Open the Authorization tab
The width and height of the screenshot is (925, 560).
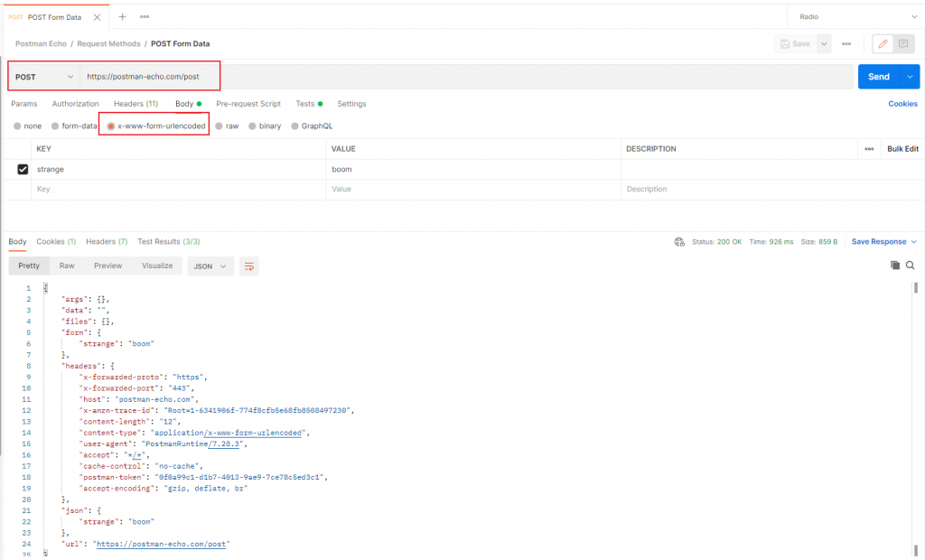[76, 104]
